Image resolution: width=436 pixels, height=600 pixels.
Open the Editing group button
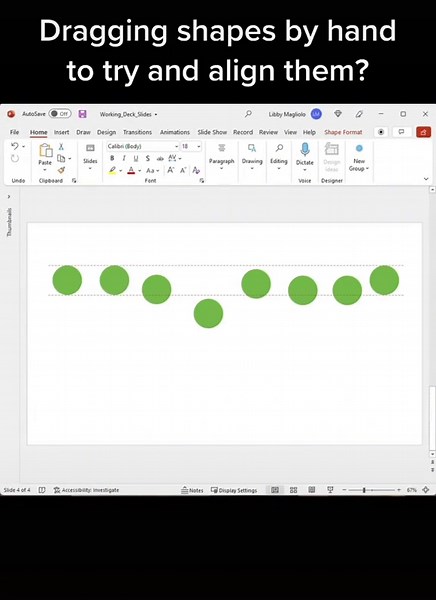pyautogui.click(x=279, y=157)
